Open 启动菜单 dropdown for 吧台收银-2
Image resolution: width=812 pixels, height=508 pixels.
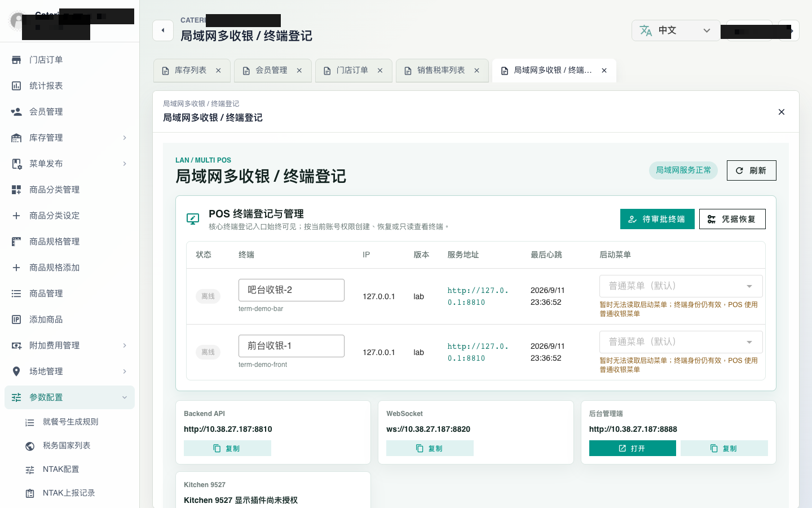tap(681, 286)
